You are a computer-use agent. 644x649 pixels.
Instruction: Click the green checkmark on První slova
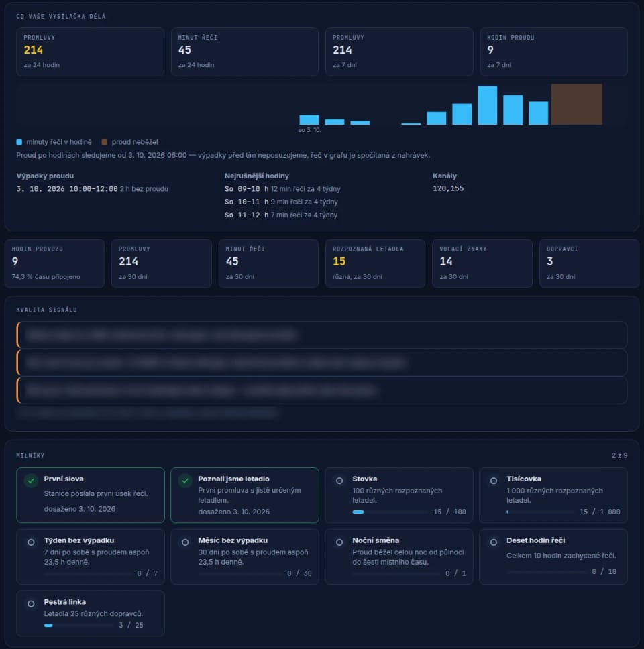[31, 481]
